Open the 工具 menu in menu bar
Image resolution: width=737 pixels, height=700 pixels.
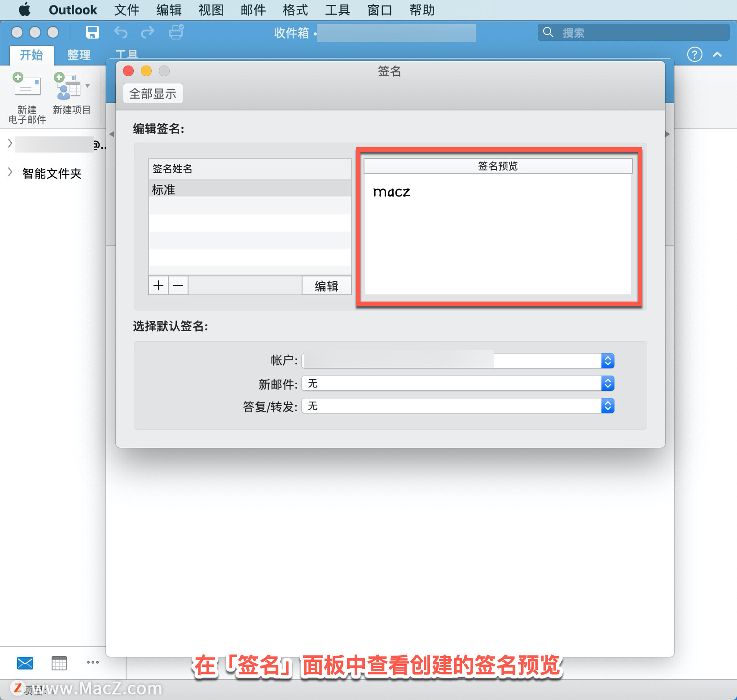[338, 10]
